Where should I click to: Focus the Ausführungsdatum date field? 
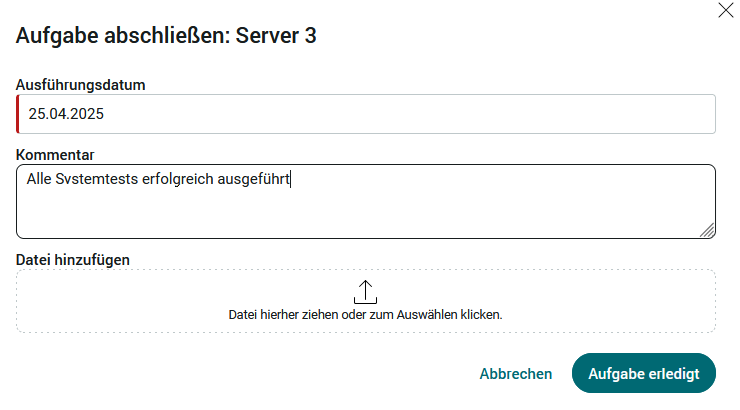tap(366, 114)
